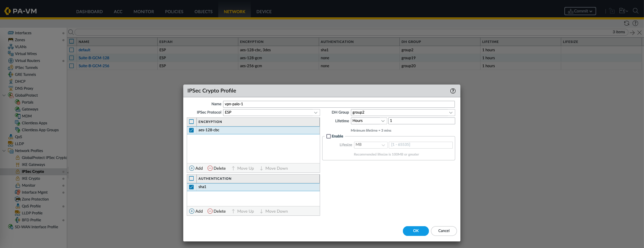Switch to the POLICIES tab
644x248 pixels.
click(x=174, y=11)
